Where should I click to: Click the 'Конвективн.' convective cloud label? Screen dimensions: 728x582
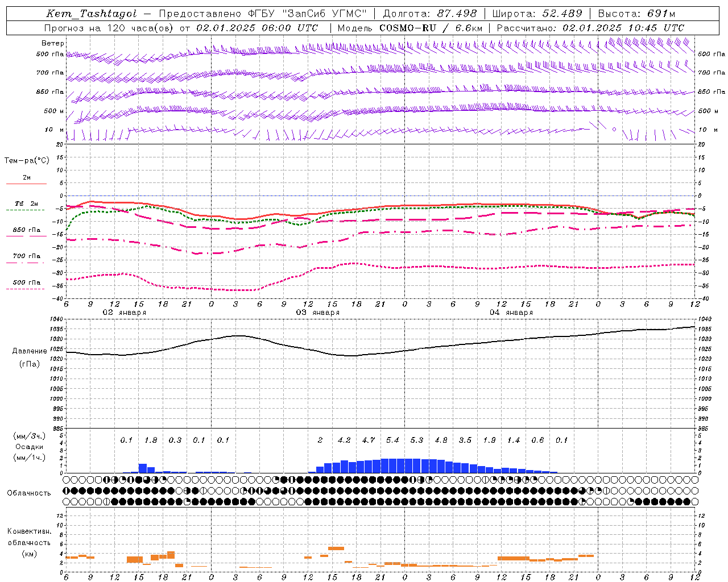point(30,531)
